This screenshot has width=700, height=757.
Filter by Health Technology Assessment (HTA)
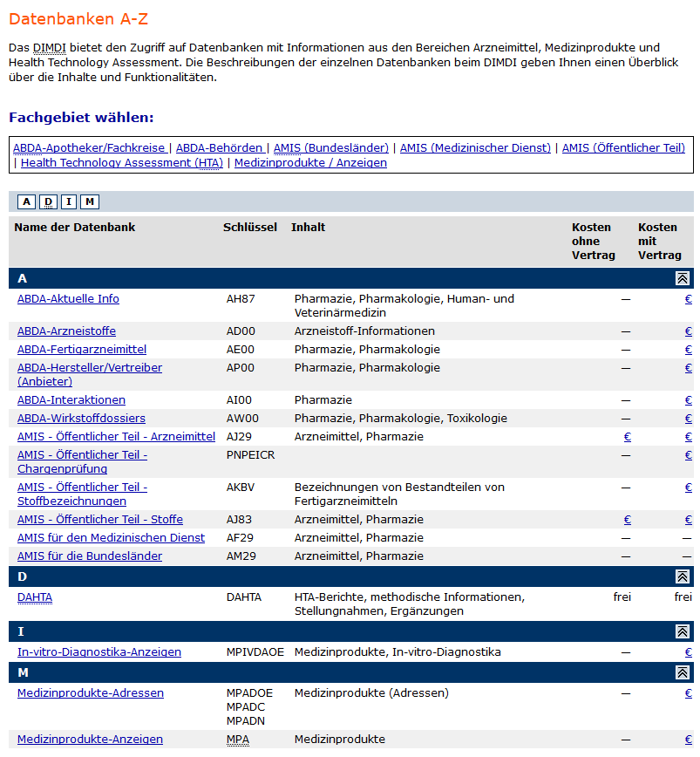click(122, 163)
